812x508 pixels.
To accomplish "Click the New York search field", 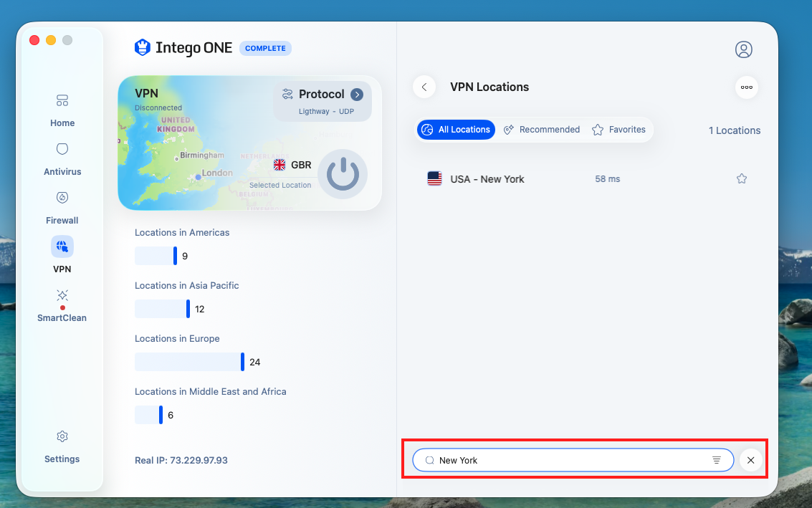I will [573, 460].
